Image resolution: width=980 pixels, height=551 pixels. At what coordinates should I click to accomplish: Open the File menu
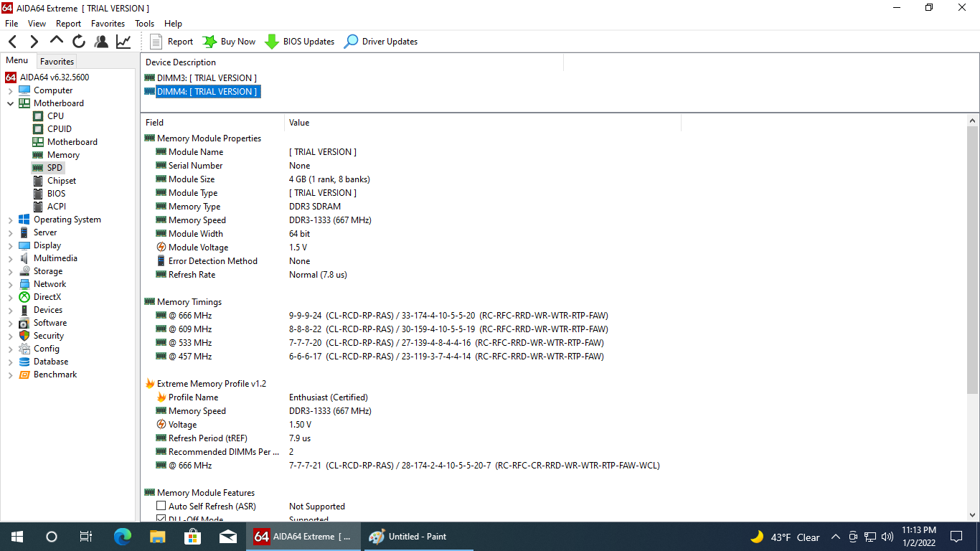click(11, 23)
